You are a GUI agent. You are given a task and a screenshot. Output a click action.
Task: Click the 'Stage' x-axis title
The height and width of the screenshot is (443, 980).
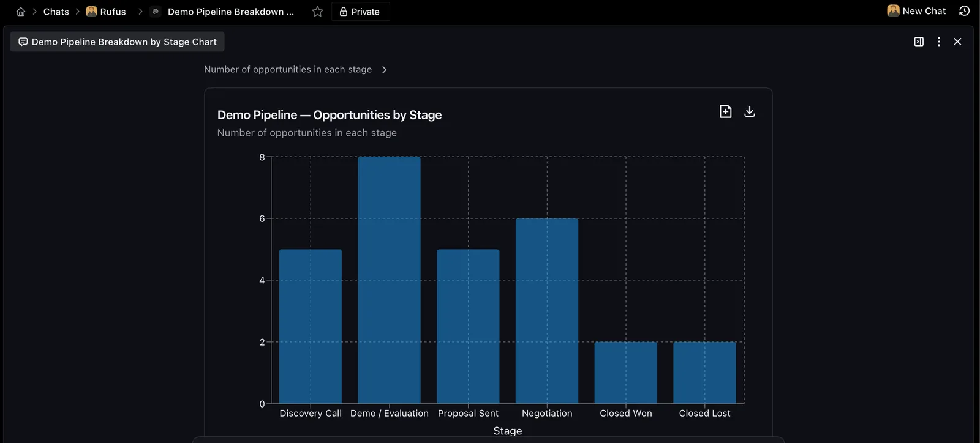[x=508, y=431]
